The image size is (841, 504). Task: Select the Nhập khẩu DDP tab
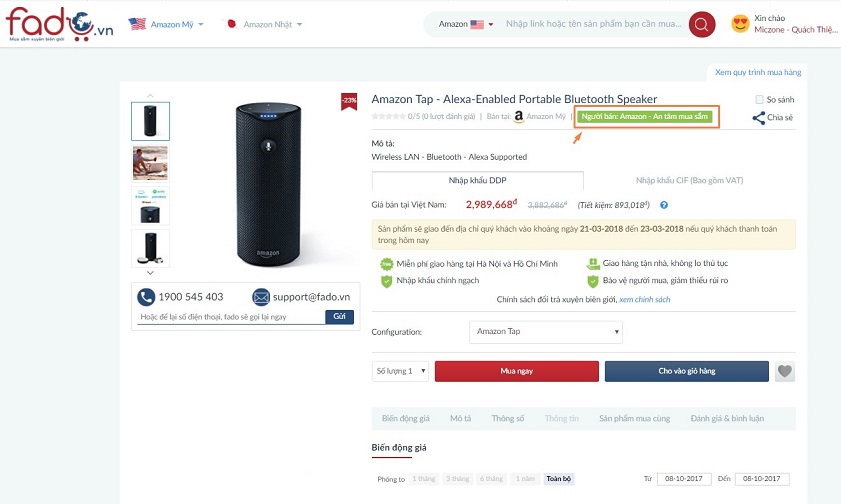point(477,180)
